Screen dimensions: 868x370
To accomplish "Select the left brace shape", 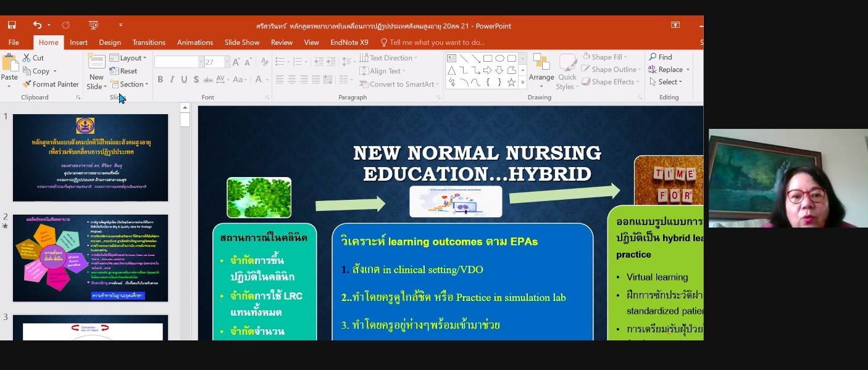I will (488, 82).
